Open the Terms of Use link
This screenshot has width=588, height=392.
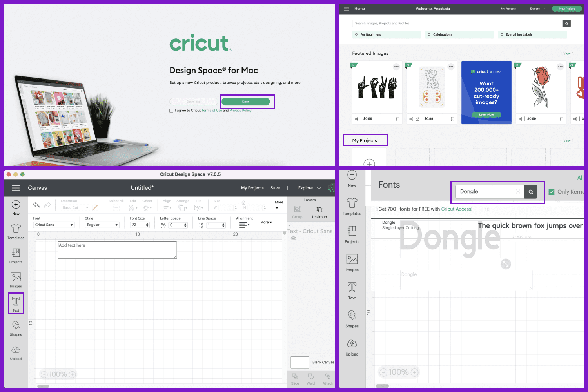tap(212, 111)
